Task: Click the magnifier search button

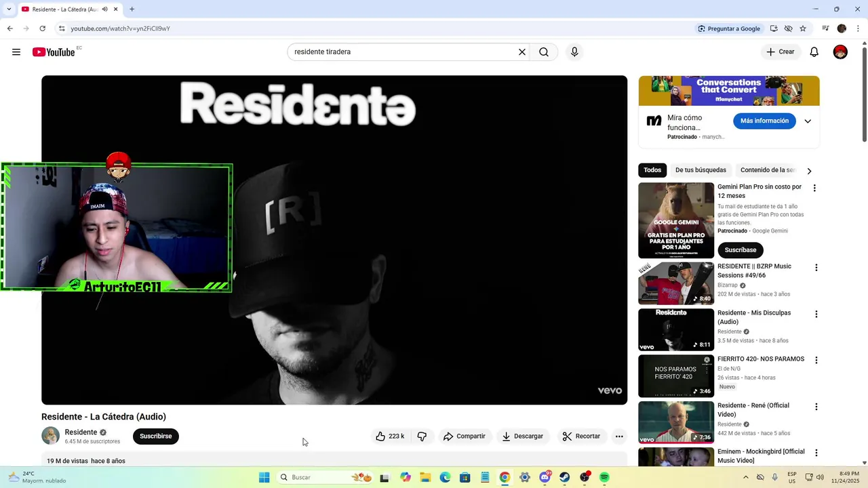Action: 544,52
